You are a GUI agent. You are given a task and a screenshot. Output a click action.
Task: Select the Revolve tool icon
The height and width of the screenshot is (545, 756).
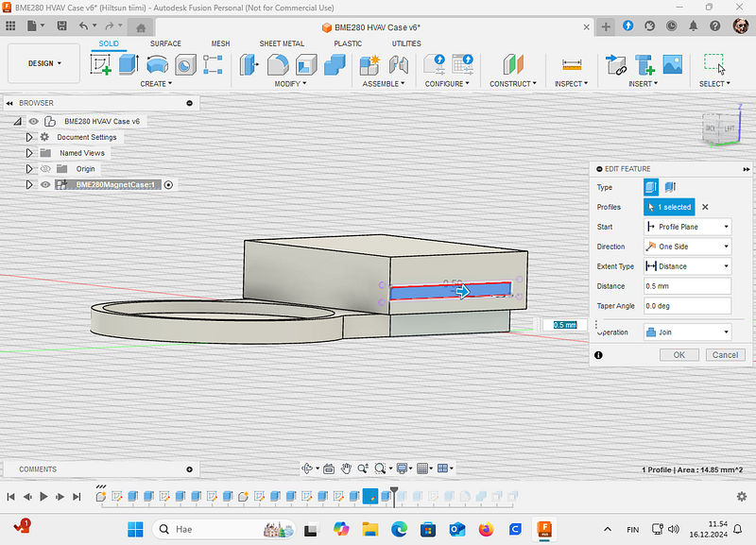157,64
